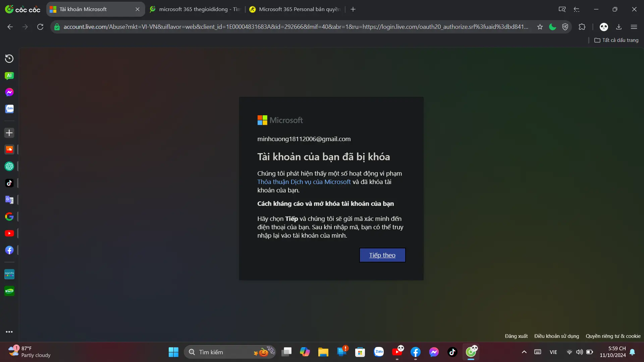Open Messenger from the browser sidebar
The image size is (644, 362).
click(x=9, y=92)
